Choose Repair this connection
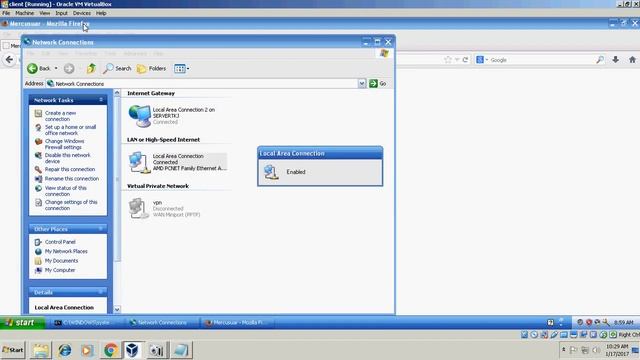Image resolution: width=640 pixels, height=360 pixels. coord(70,169)
